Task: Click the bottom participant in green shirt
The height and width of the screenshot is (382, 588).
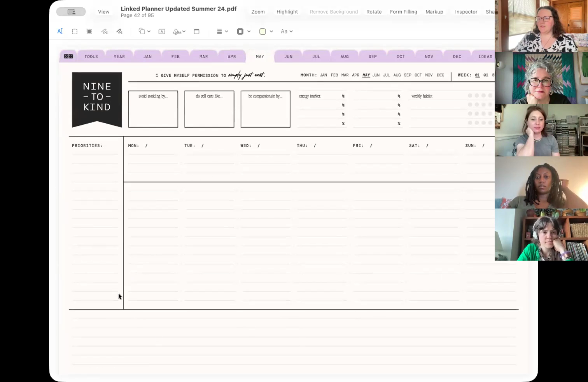Action: (x=541, y=235)
